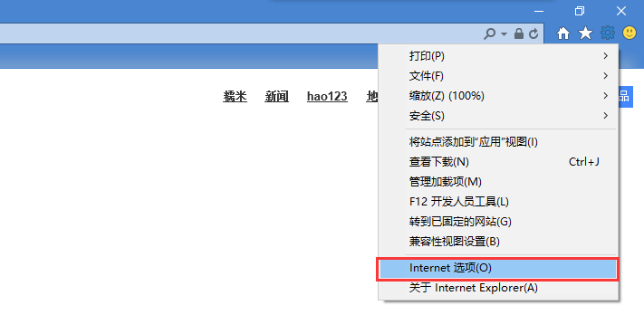This screenshot has height=334, width=644.
Task: Select 将站点添加到"应用"视图(I)
Action: point(498,141)
